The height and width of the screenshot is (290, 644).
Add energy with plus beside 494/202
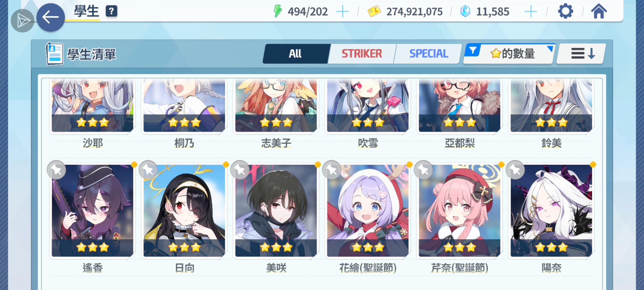342,12
